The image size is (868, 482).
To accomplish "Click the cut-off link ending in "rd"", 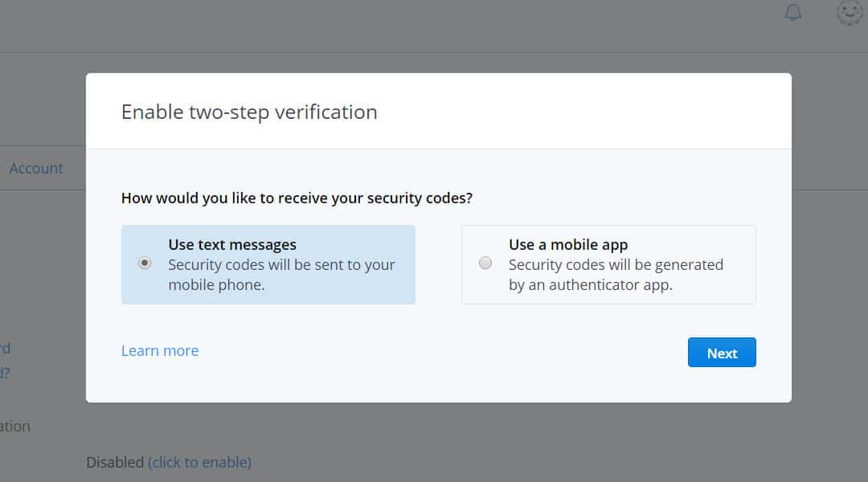I will pos(5,349).
